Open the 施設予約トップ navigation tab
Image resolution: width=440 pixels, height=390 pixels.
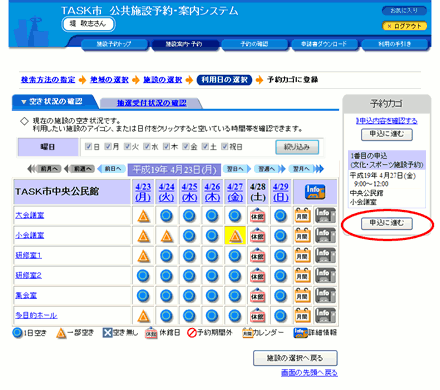point(114,44)
